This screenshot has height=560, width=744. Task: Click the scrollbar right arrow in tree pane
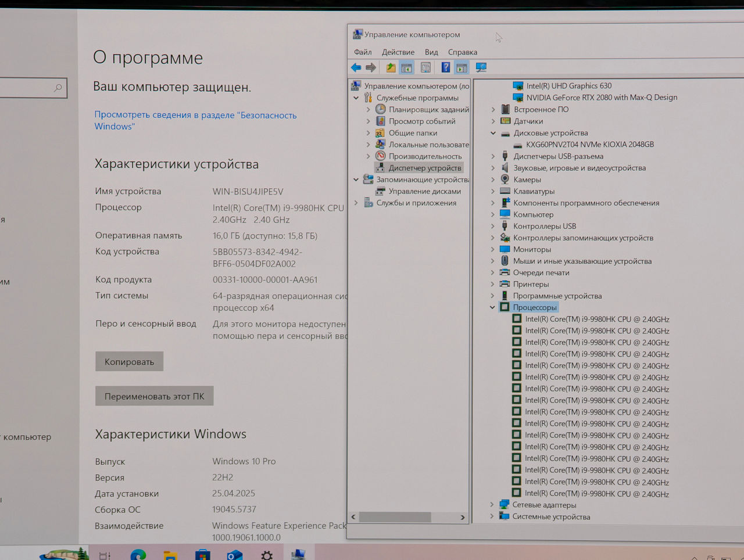pos(463,517)
